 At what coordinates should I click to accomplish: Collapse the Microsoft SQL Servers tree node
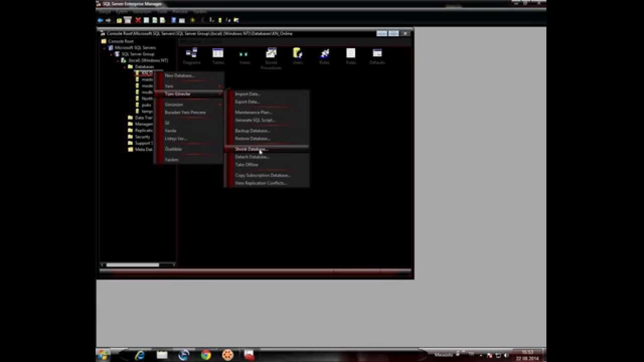[x=105, y=48]
